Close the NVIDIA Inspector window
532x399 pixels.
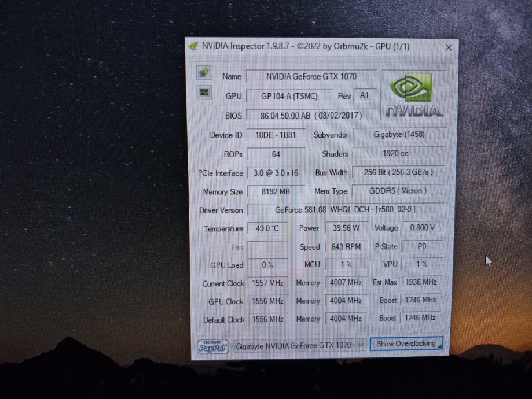click(x=449, y=47)
